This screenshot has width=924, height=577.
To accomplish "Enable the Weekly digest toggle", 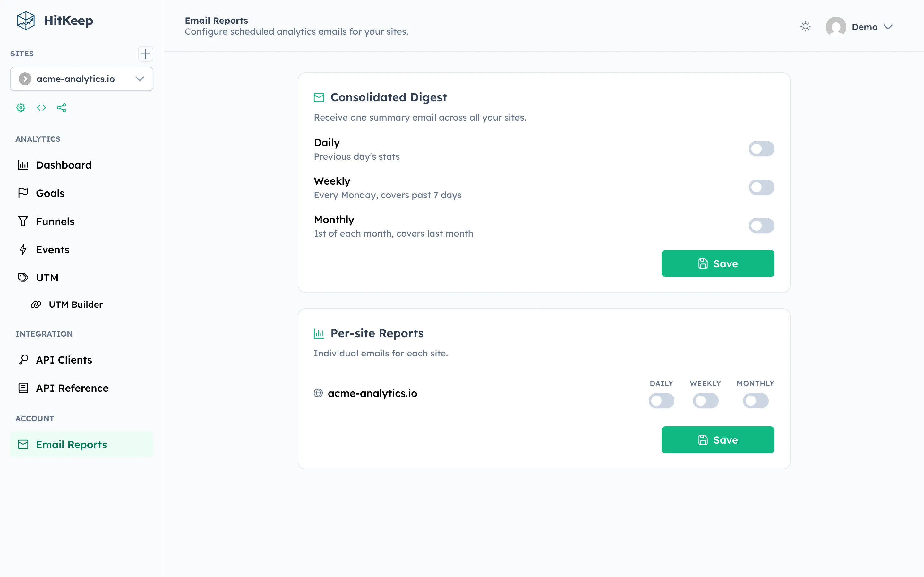I will [761, 187].
